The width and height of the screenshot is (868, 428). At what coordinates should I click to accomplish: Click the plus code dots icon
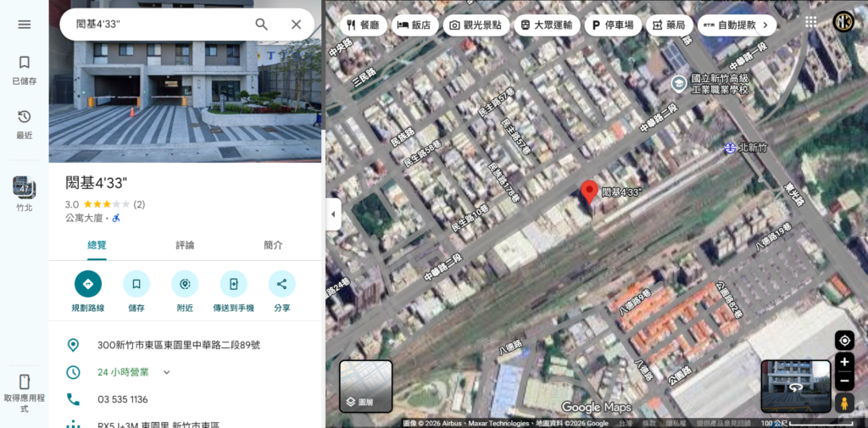pyautogui.click(x=73, y=424)
